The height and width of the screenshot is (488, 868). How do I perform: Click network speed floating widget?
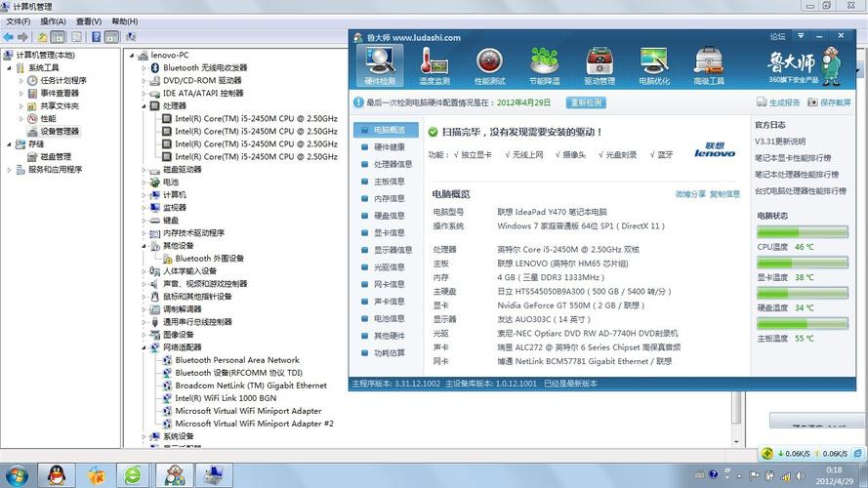pos(810,453)
